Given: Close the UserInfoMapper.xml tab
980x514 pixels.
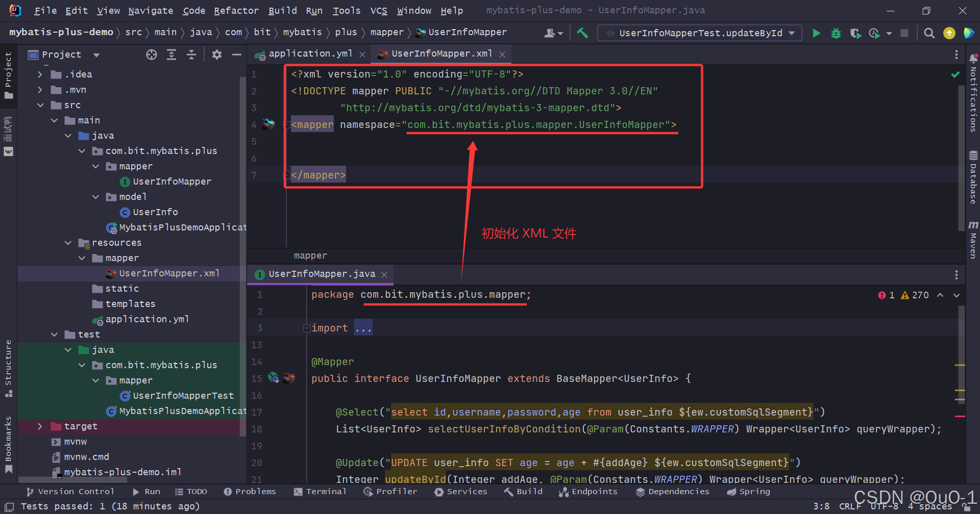Looking at the screenshot, I should click(x=502, y=55).
